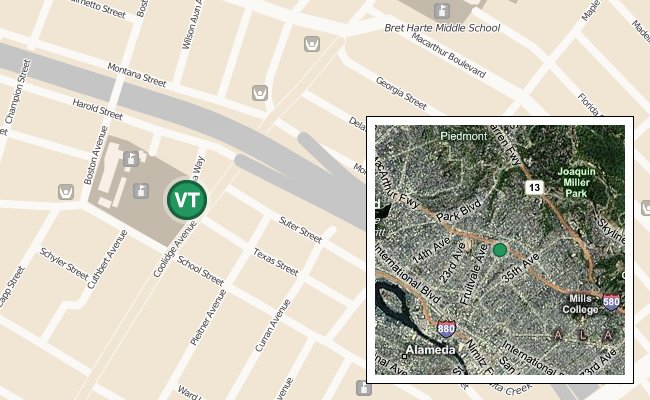650x400 pixels.
Task: Click the Coolidge Avenue street label
Action: 175,249
